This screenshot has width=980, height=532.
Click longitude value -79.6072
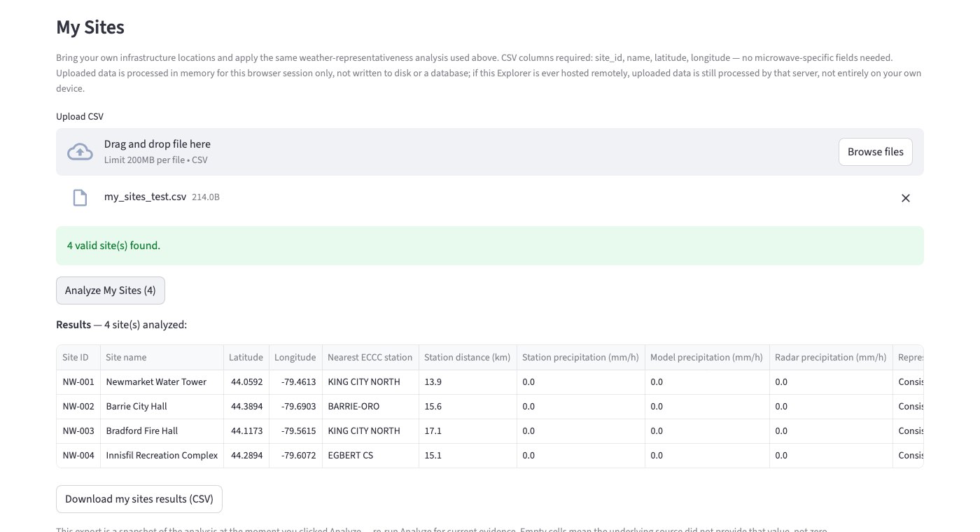[295, 456]
